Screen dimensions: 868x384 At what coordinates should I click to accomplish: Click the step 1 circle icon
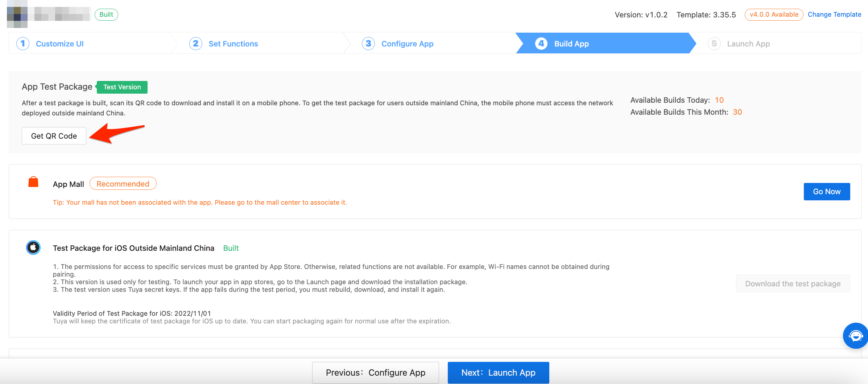click(22, 43)
